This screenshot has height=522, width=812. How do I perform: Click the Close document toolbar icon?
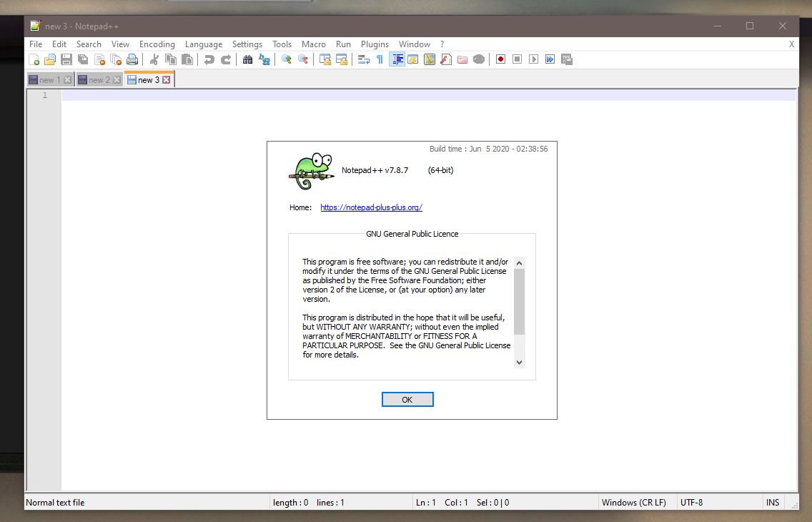click(x=99, y=59)
